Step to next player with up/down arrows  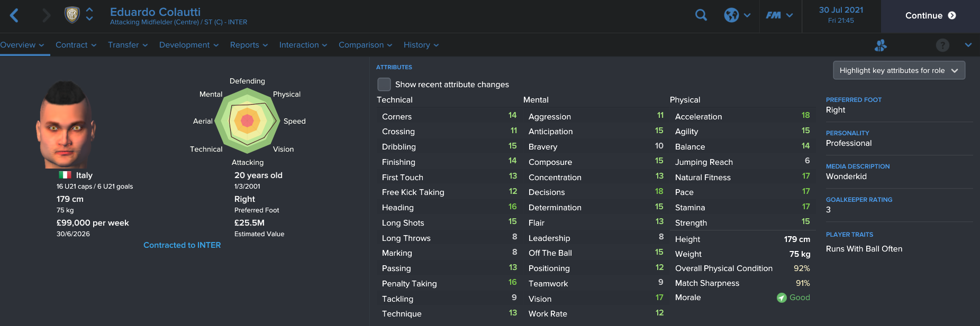89,15
